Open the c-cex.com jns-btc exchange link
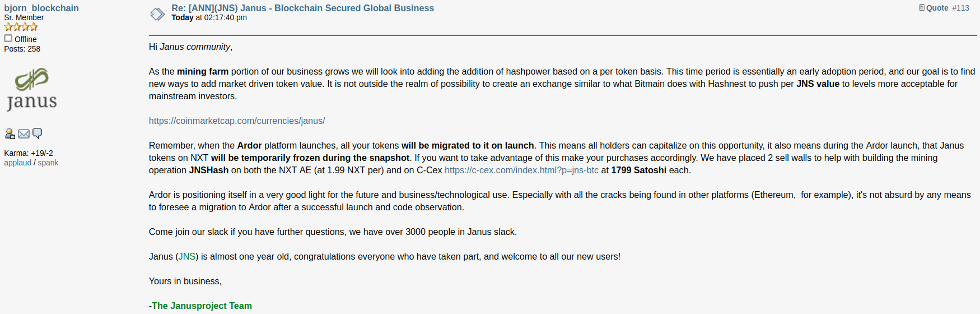Image resolution: width=980 pixels, height=314 pixels. pos(521,170)
